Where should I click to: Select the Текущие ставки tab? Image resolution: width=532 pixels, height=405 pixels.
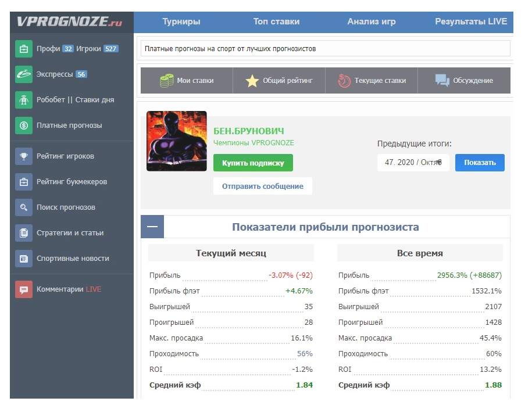(x=372, y=81)
